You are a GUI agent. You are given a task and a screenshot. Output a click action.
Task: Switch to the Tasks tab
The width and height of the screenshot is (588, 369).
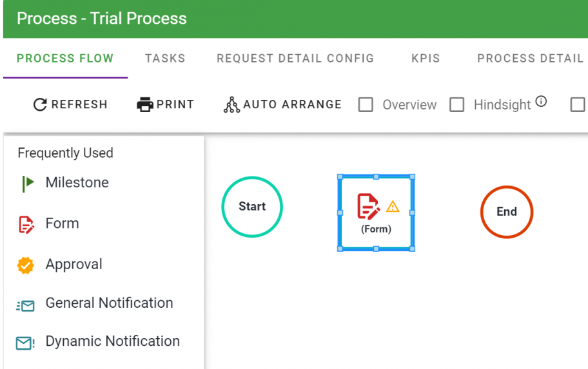click(165, 58)
